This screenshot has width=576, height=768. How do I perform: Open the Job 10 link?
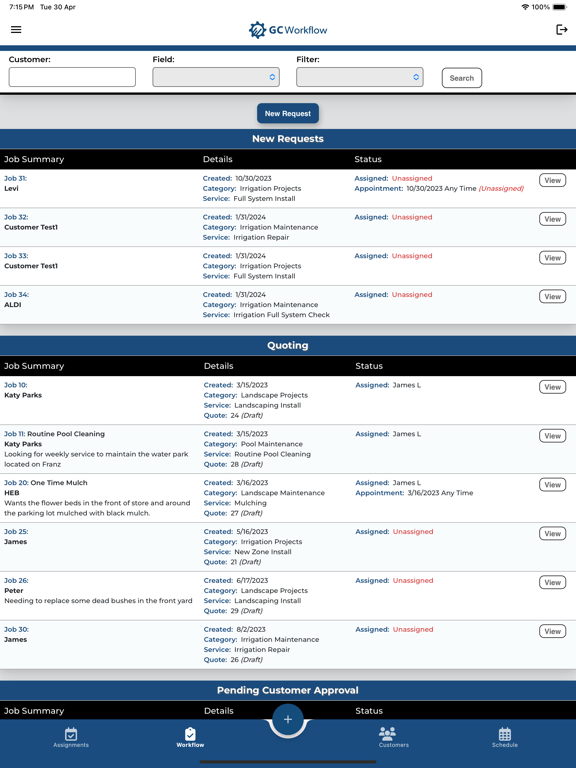pos(16,385)
